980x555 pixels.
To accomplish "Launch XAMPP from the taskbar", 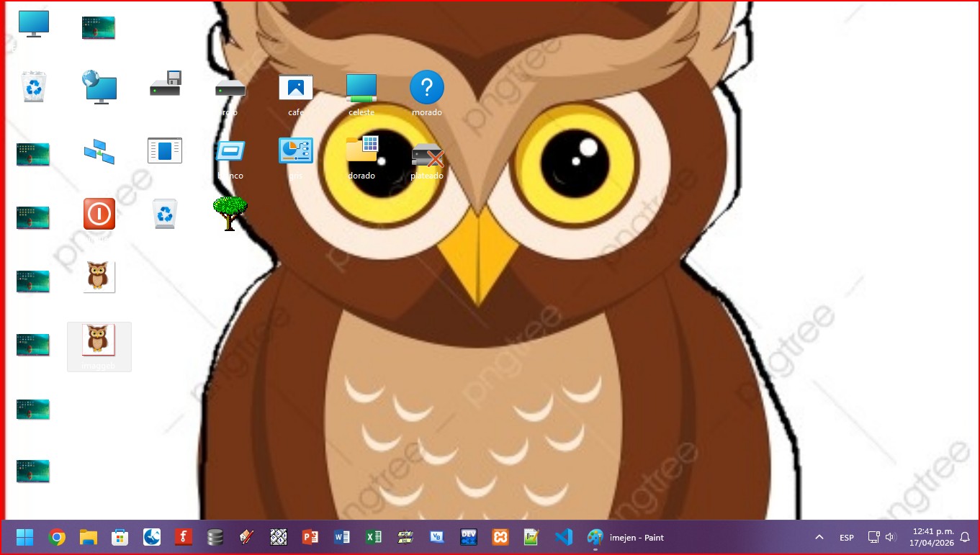I will [500, 538].
